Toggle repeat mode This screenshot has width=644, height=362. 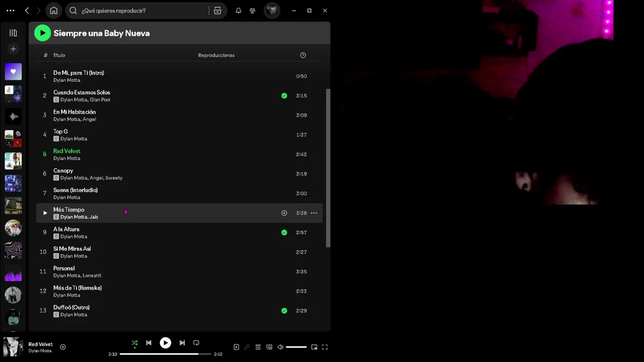(196, 343)
